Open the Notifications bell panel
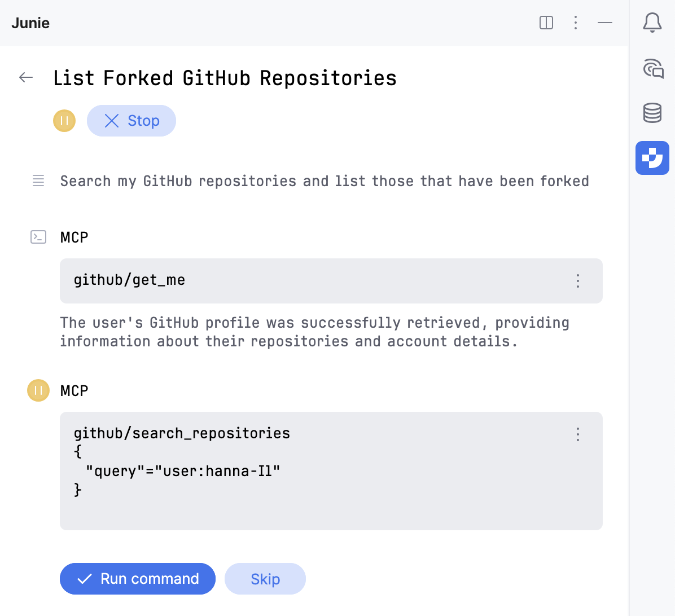675x616 pixels. coord(652,23)
